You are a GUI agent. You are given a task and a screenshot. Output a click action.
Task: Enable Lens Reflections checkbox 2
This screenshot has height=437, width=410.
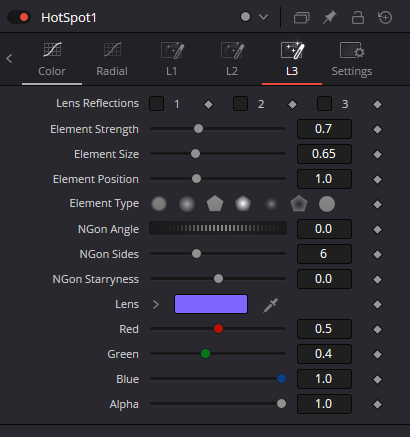(x=240, y=104)
